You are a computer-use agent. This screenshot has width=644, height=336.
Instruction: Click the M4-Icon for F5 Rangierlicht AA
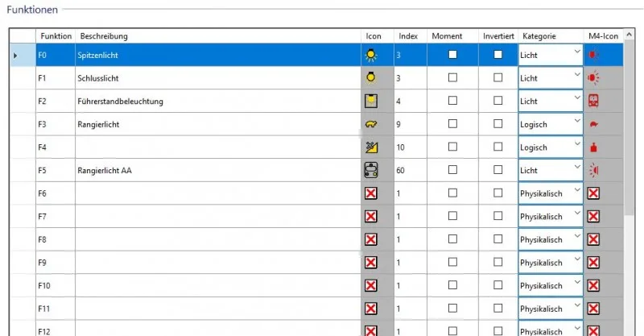tap(594, 170)
